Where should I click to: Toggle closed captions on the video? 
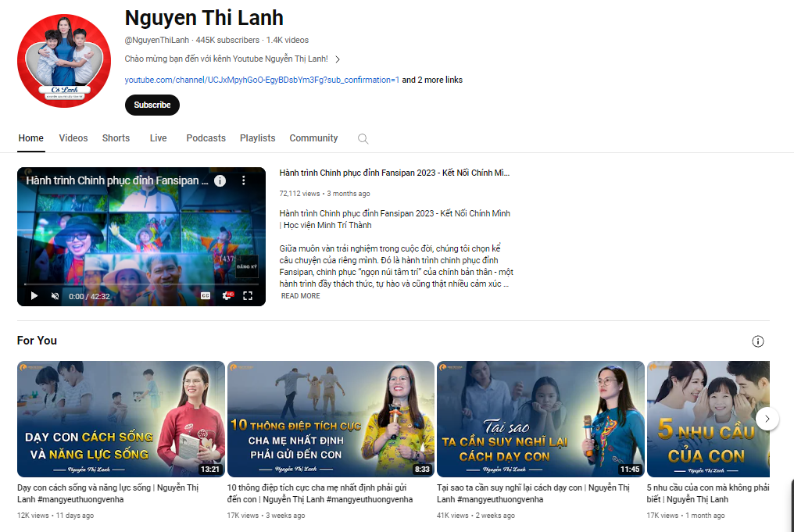(x=206, y=296)
